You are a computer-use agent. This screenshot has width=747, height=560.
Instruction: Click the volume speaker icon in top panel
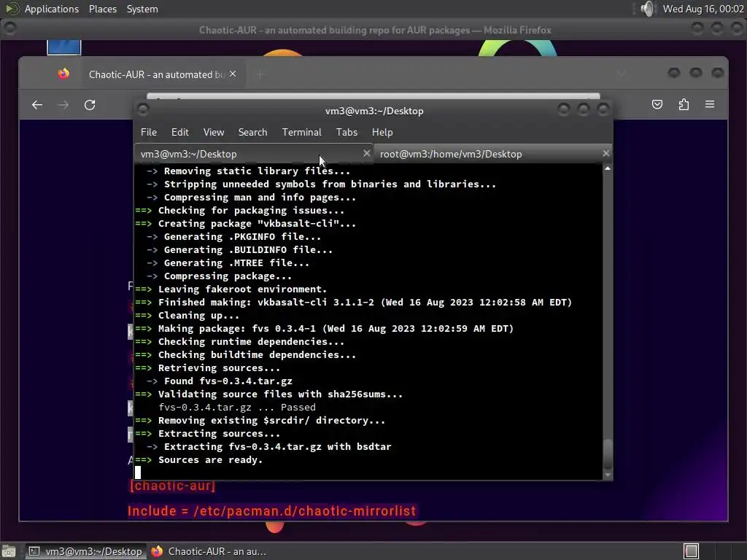click(647, 9)
